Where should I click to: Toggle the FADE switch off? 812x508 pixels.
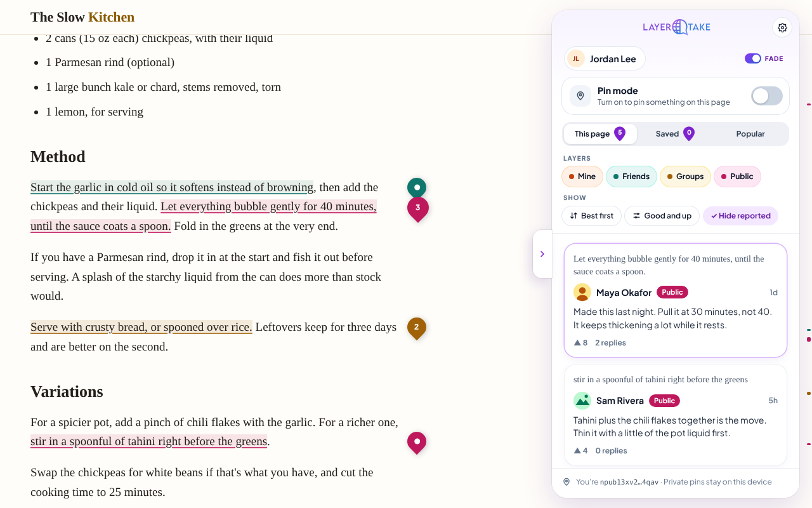[x=753, y=58]
